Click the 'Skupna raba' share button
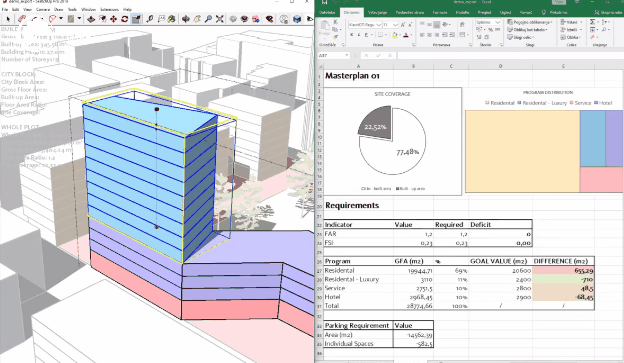The image size is (624, 363). pyautogui.click(x=609, y=12)
